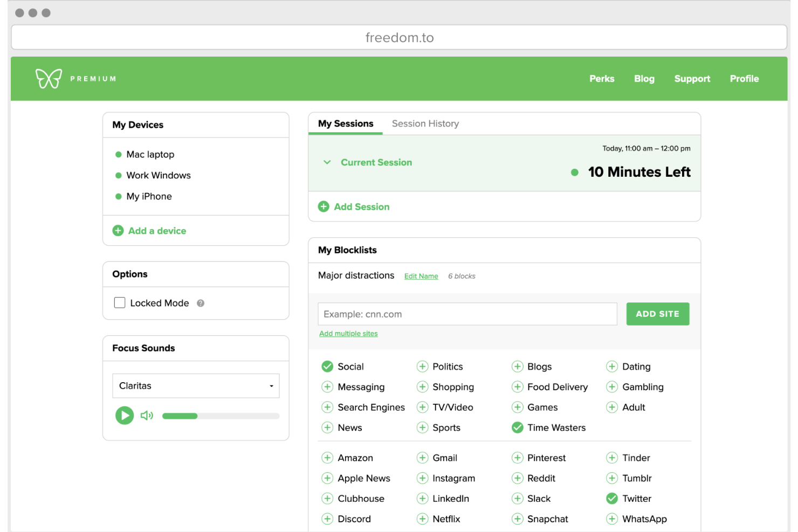Uncheck the Social category block

[x=327, y=367]
